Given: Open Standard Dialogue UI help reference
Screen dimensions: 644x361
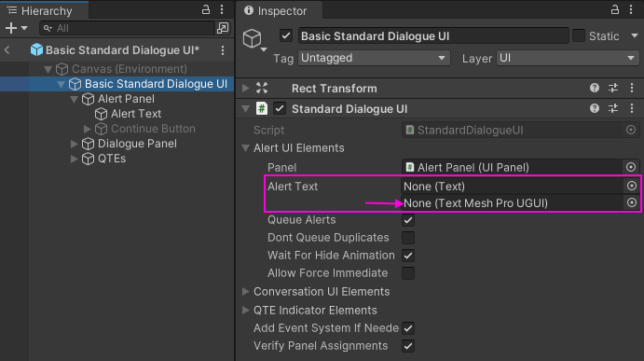Looking at the screenshot, I should (x=595, y=108).
